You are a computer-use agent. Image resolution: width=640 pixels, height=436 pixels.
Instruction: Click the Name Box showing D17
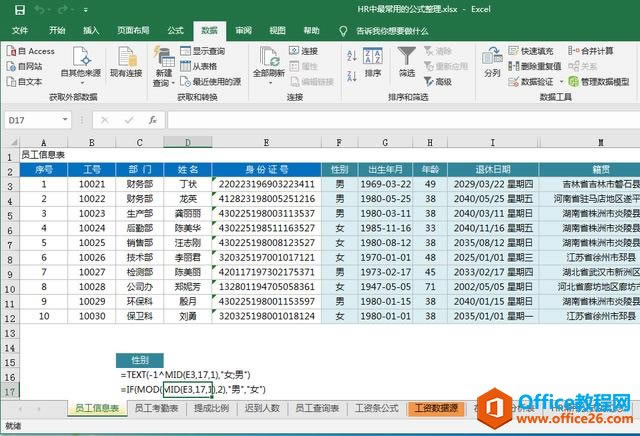click(33, 120)
